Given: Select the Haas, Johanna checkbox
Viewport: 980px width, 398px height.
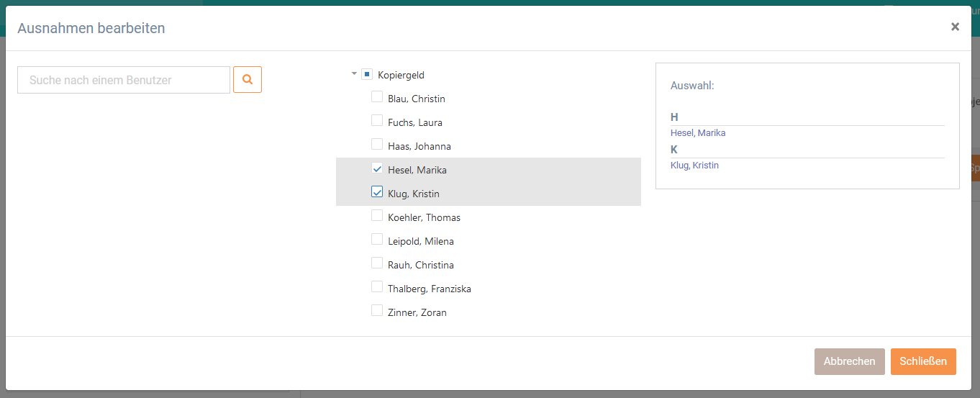Looking at the screenshot, I should 377,145.
